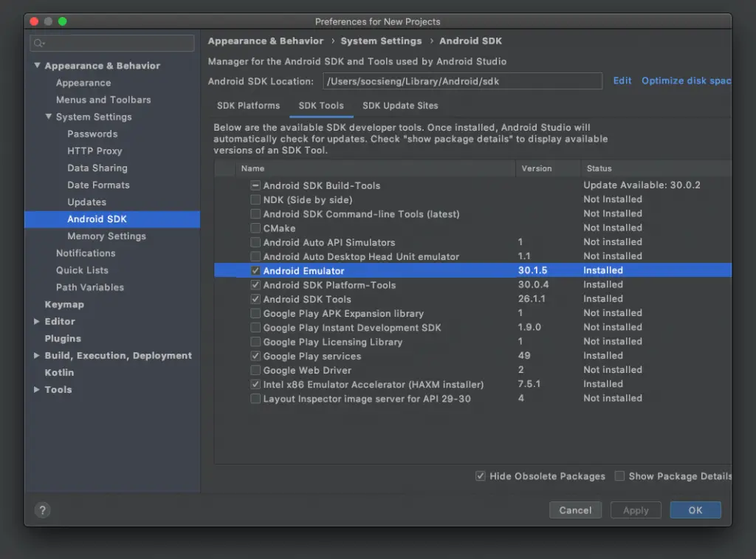Confirm with the OK button
Screen dimensions: 756x559
point(695,510)
